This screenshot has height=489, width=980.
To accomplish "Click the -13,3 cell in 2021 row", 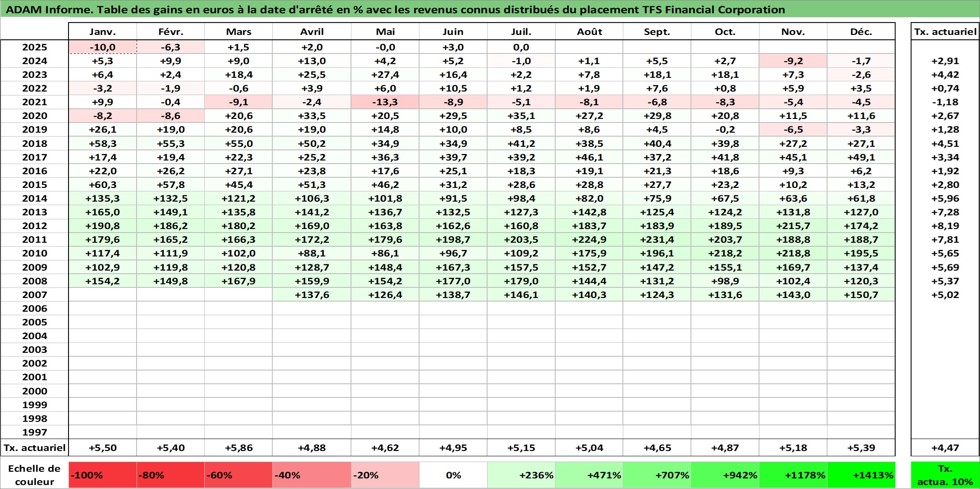I will coord(385,102).
